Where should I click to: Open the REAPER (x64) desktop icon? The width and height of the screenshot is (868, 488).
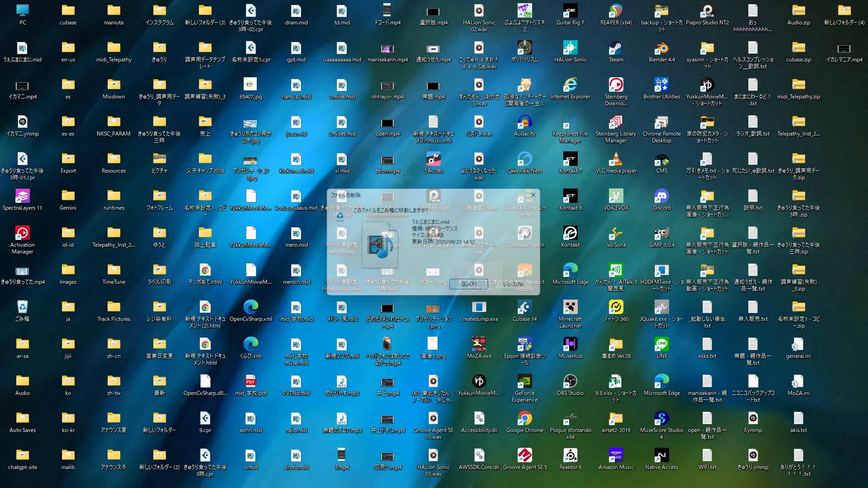(x=616, y=11)
